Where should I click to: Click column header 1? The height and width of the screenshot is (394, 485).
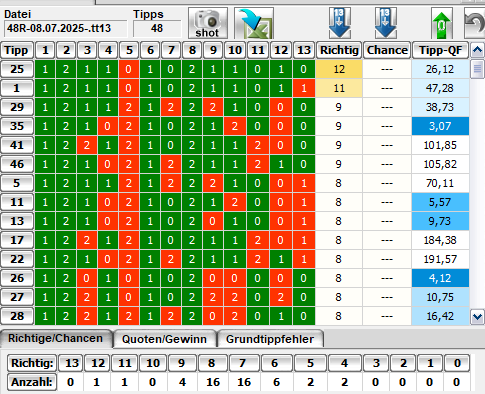45,50
